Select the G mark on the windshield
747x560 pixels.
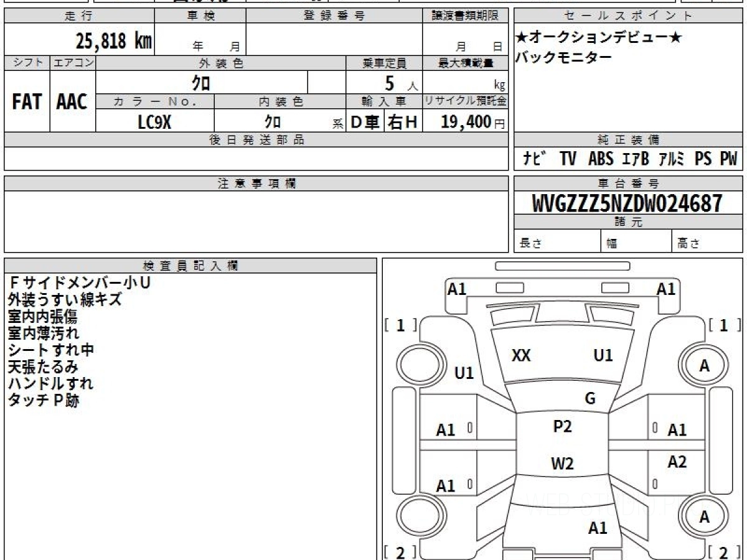click(590, 399)
